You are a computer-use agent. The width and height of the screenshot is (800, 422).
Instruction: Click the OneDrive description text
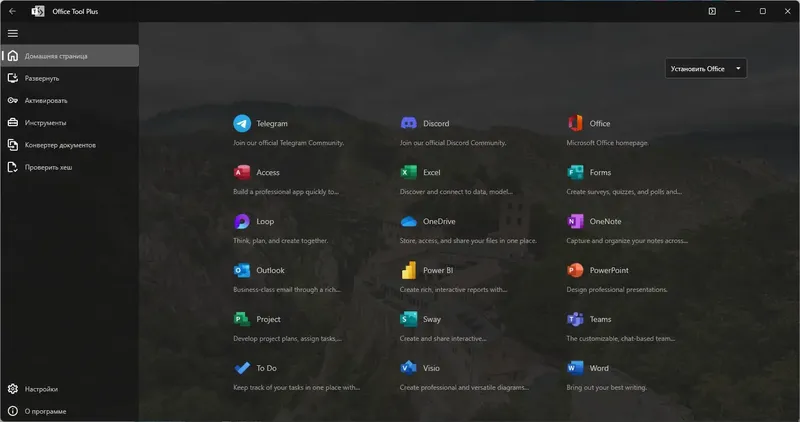[x=468, y=241]
